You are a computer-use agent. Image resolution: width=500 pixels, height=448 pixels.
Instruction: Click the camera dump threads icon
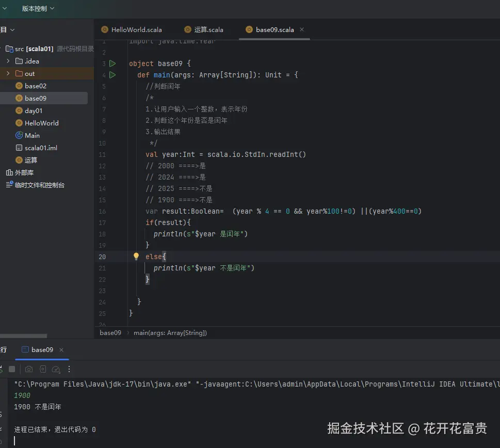pos(29,369)
